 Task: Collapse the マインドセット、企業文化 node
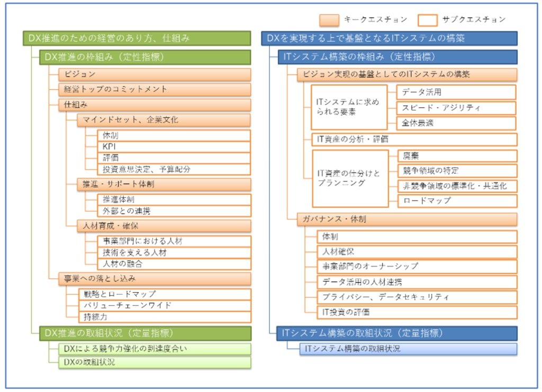click(164, 120)
